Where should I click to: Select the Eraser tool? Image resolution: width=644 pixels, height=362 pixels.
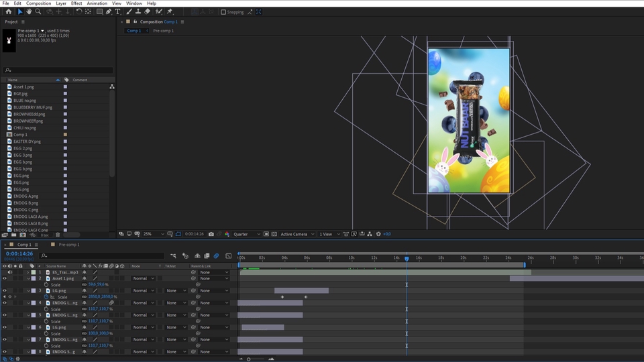click(x=147, y=11)
